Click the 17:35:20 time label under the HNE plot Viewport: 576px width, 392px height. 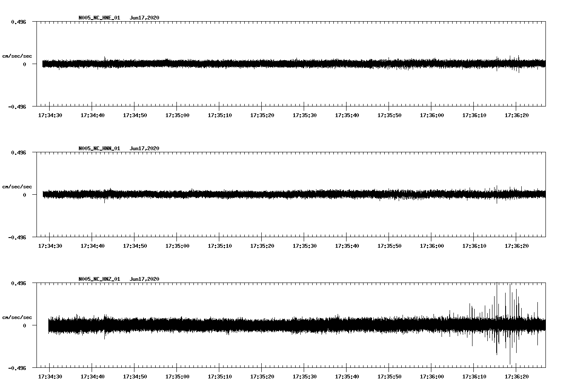coord(262,115)
